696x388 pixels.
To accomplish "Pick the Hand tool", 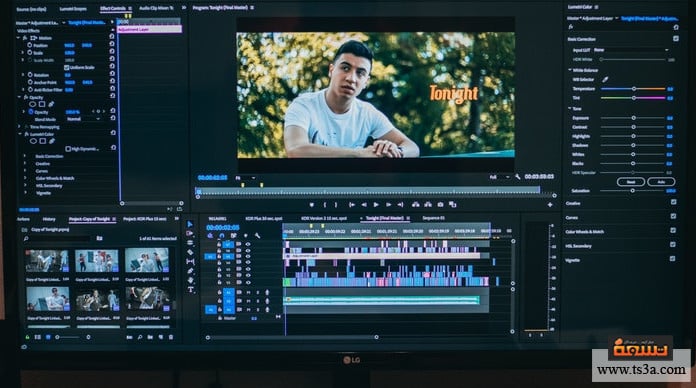I will (x=191, y=280).
